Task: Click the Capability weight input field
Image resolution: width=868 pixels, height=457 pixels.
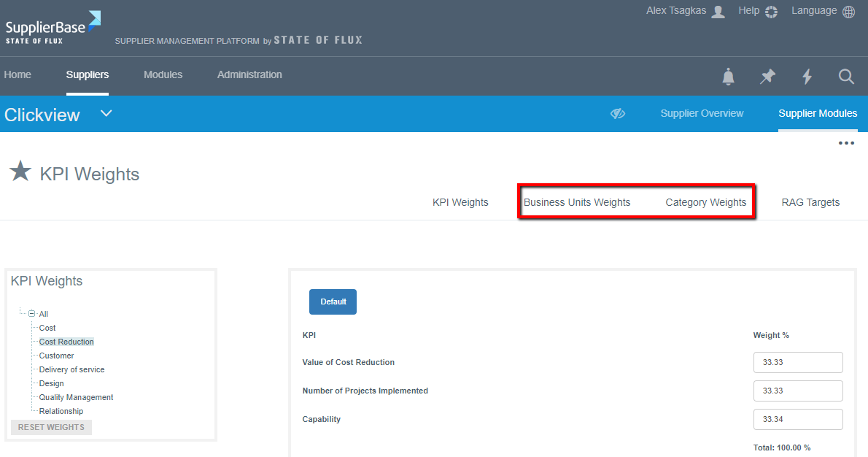Action: [797, 419]
